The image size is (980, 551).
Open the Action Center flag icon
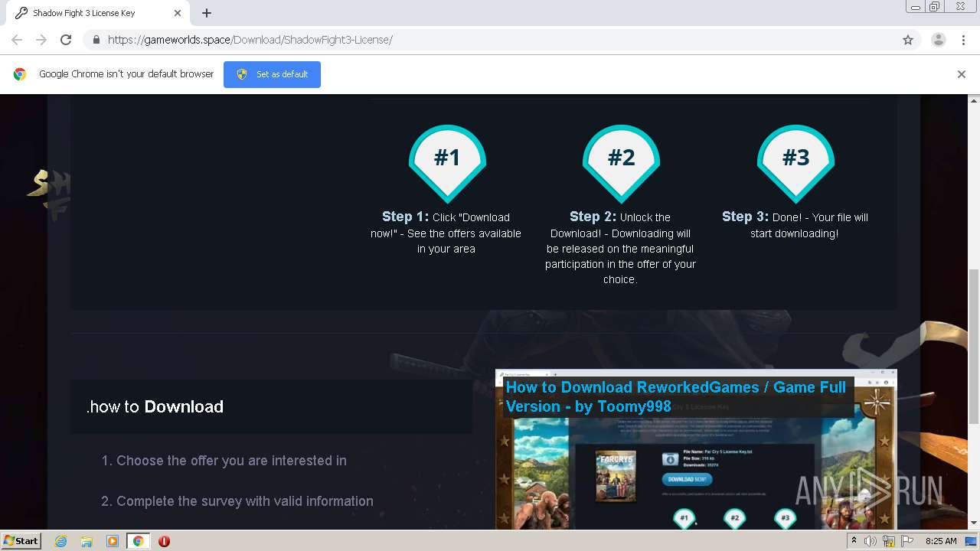click(x=907, y=541)
